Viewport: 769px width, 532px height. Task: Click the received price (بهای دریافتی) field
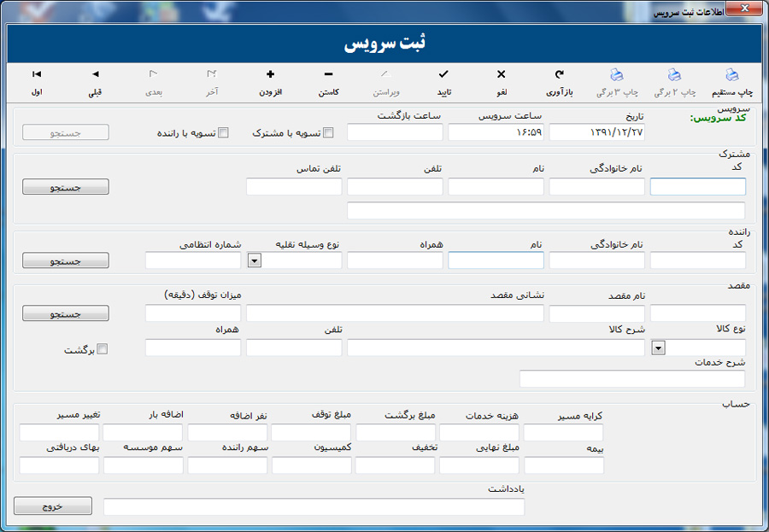tap(59, 465)
